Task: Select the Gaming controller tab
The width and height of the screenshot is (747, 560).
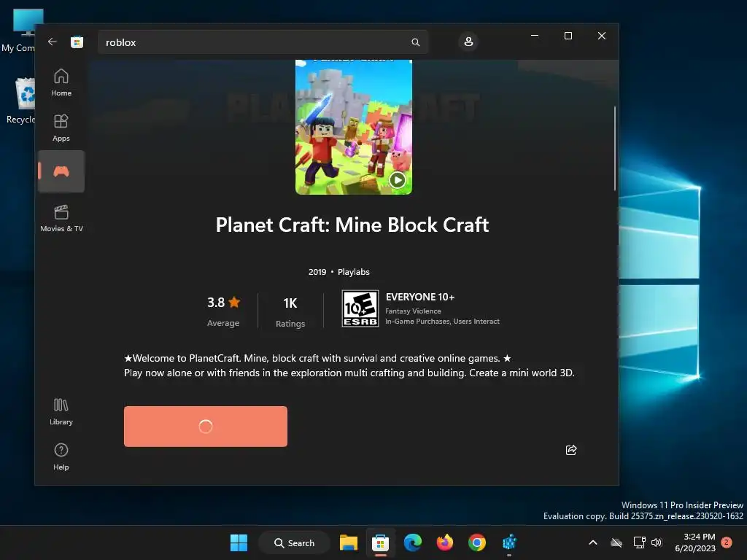Action: click(x=61, y=171)
